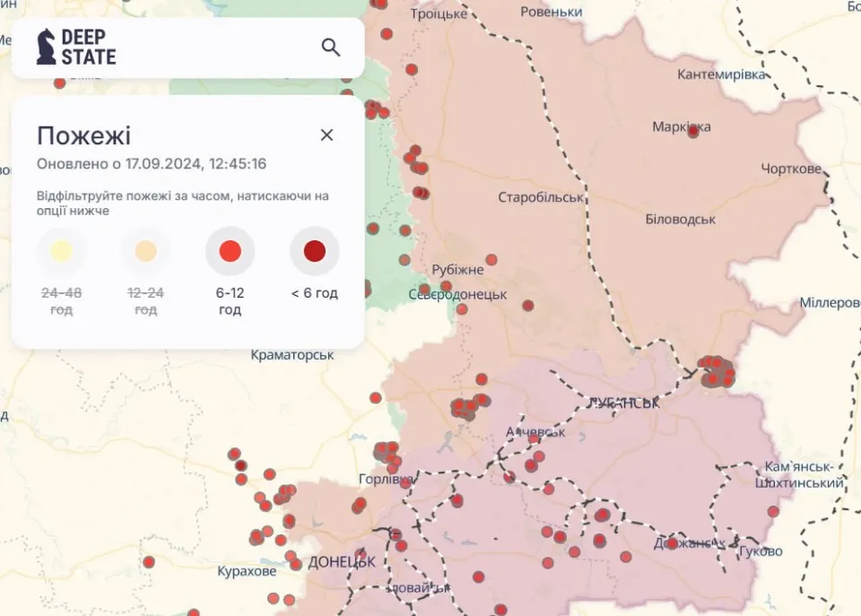Open search using the magnifier icon
The width and height of the screenshot is (861, 616).
pyautogui.click(x=331, y=46)
